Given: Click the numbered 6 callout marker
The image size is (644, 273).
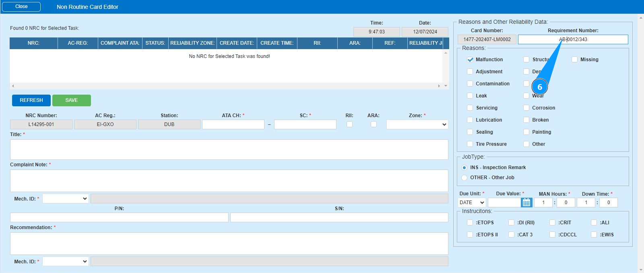Looking at the screenshot, I should coord(539,87).
